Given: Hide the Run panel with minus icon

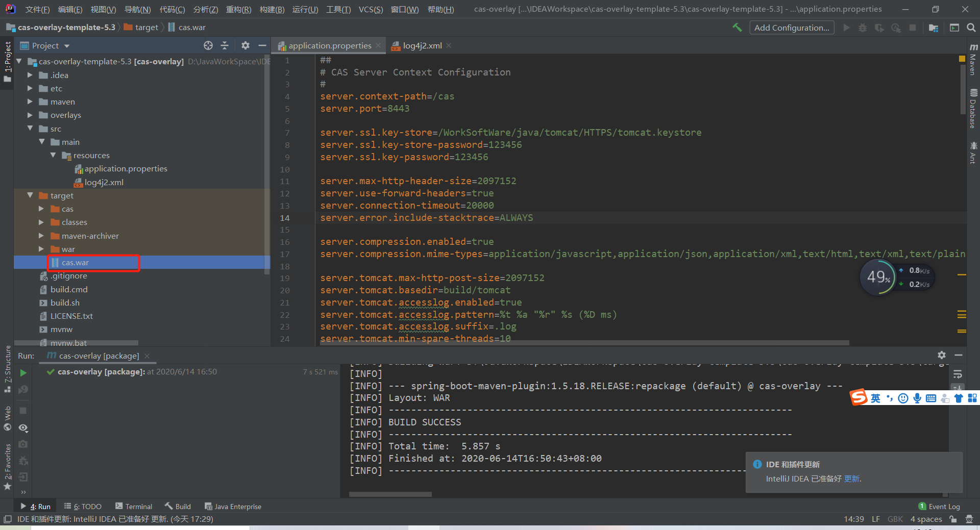Looking at the screenshot, I should click(x=959, y=355).
